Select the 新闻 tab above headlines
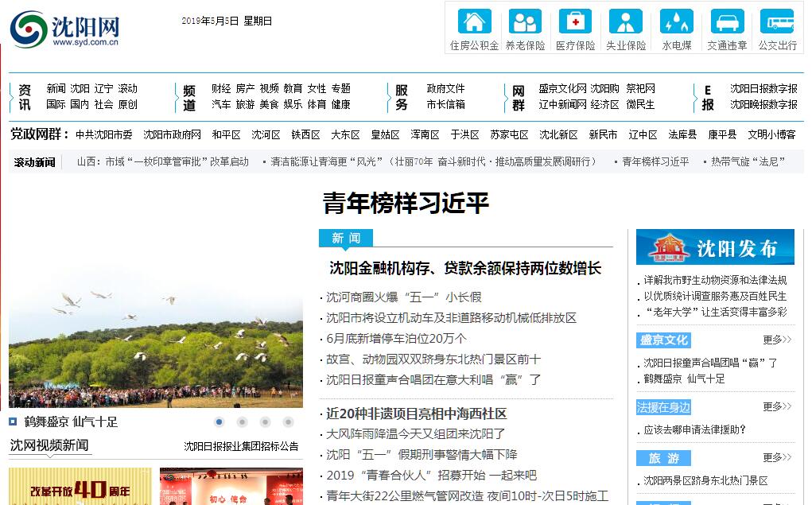Screen dimensions: 812x505 click(346, 238)
